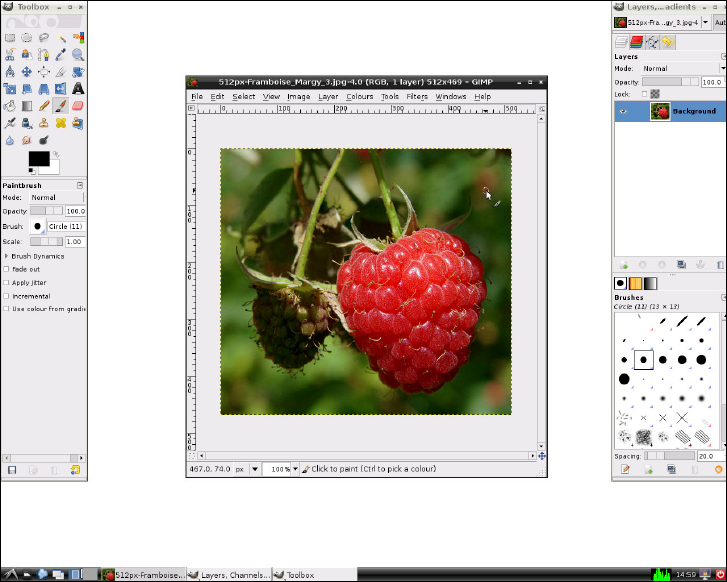This screenshot has width=727, height=582.
Task: Choose the Eraser tool
Action: (x=78, y=105)
